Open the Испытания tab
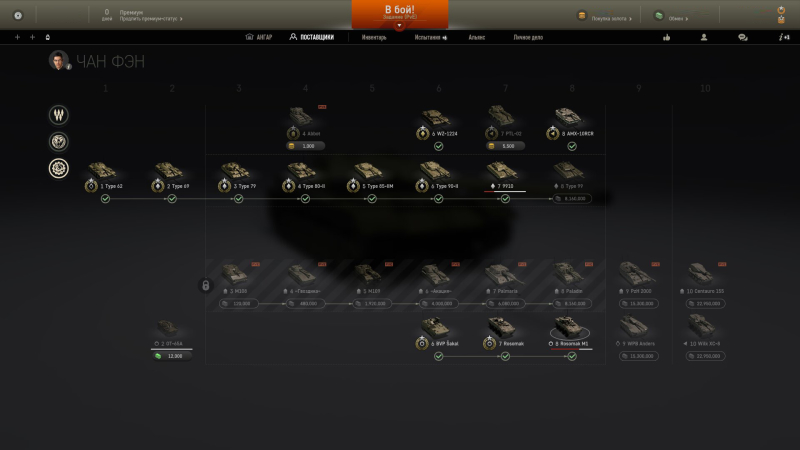Screen dimensions: 800x450 pos(431,37)
